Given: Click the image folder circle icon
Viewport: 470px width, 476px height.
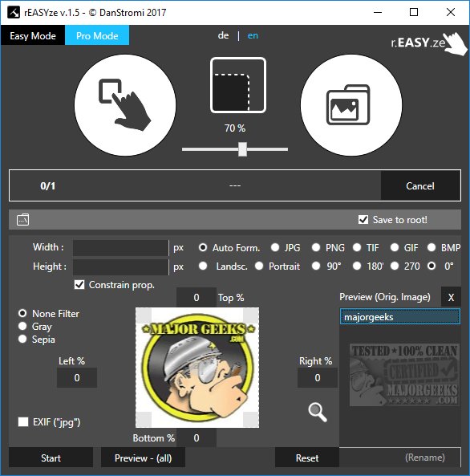Looking at the screenshot, I should click(x=351, y=105).
